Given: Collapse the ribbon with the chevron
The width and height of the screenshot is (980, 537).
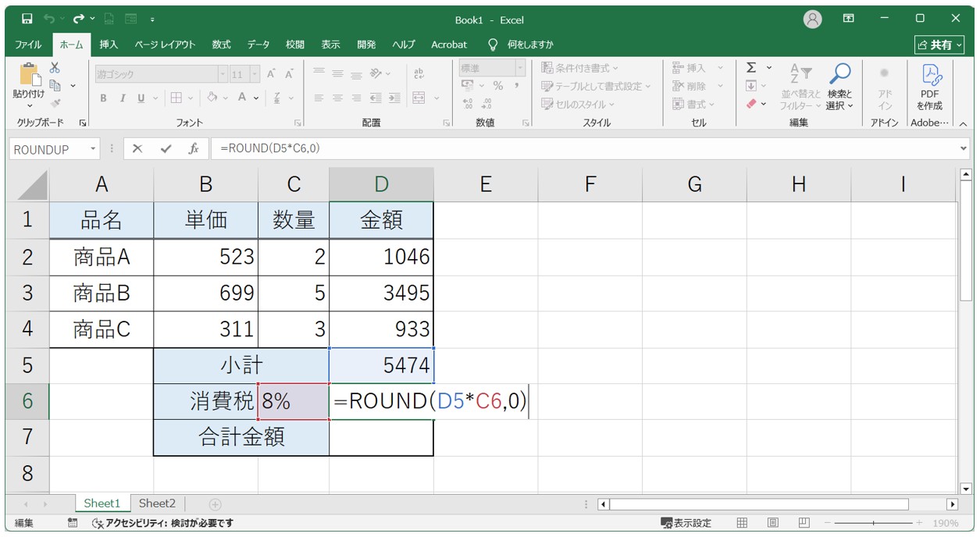Looking at the screenshot, I should coord(963,123).
